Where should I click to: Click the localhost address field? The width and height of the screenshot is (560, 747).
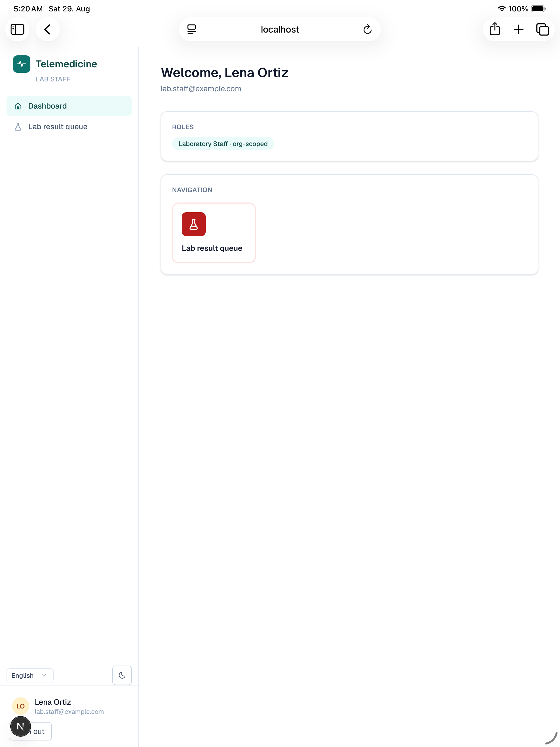[280, 29]
